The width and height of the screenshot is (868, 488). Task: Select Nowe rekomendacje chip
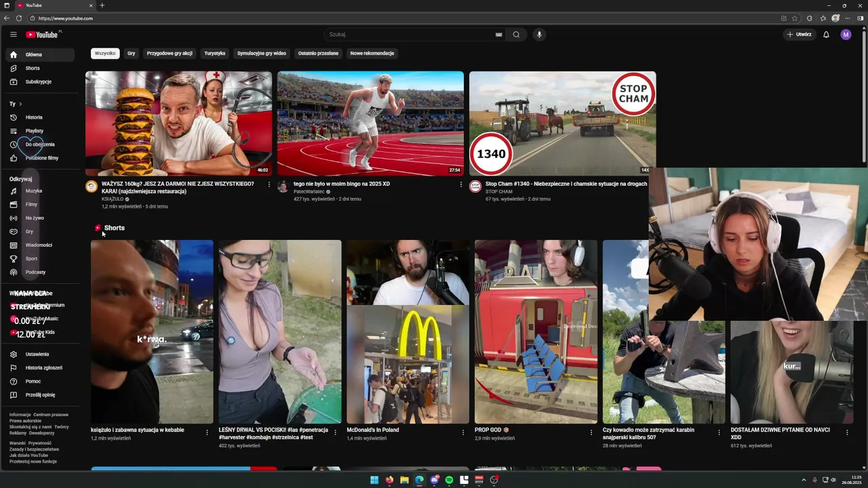372,53
